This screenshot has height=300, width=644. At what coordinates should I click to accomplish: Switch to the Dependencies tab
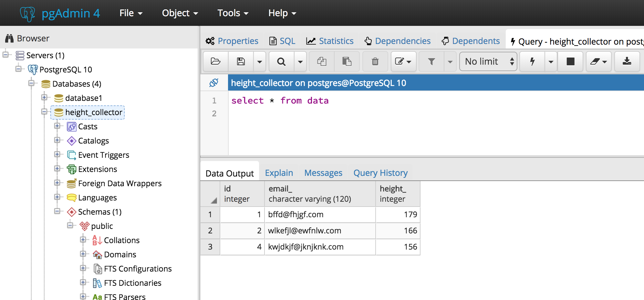[398, 41]
